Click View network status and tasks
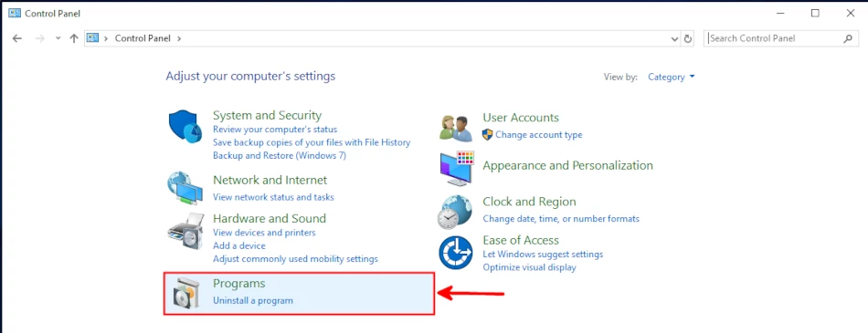 [x=273, y=197]
